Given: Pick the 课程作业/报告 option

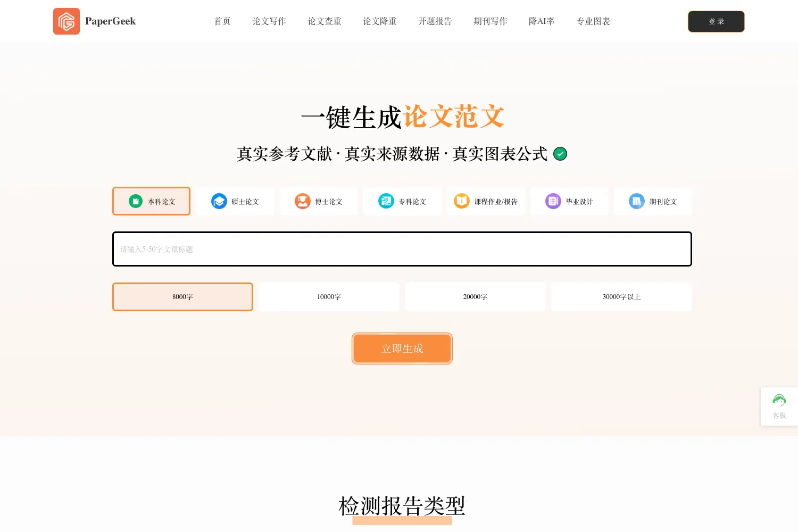Looking at the screenshot, I should (486, 201).
